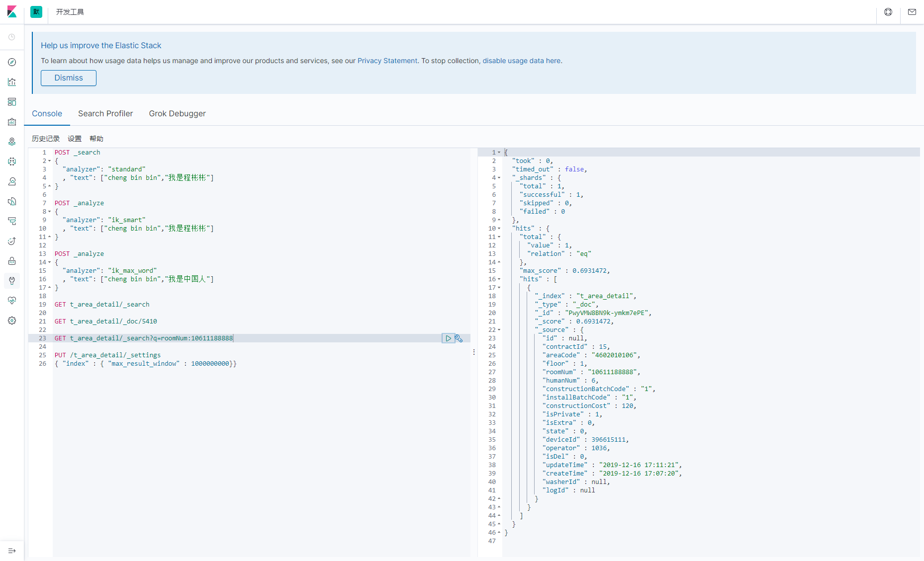Open Machine Learning icon in sidebar

12,161
